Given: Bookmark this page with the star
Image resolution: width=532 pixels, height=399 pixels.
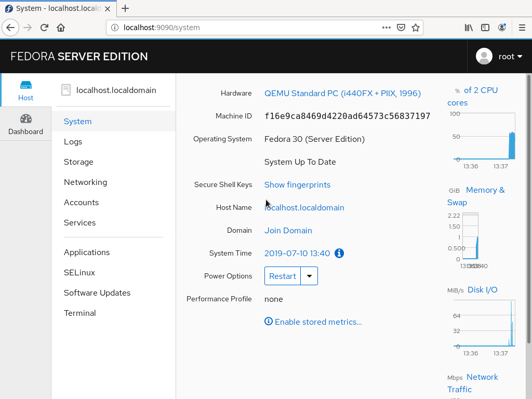Looking at the screenshot, I should click(x=416, y=28).
